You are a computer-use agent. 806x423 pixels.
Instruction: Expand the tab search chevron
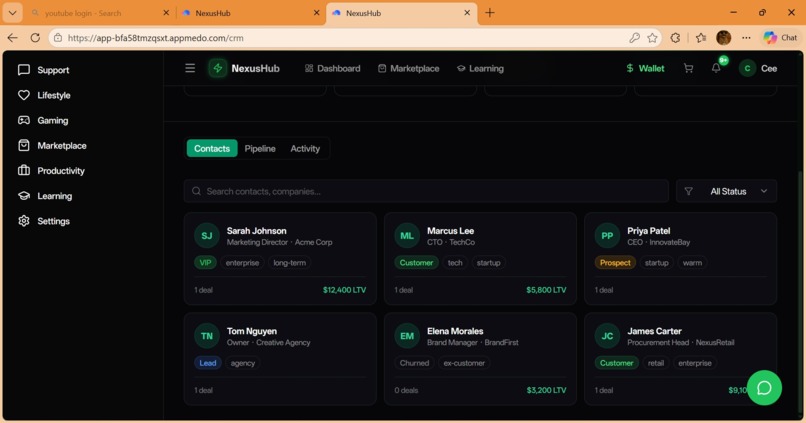tap(12, 13)
